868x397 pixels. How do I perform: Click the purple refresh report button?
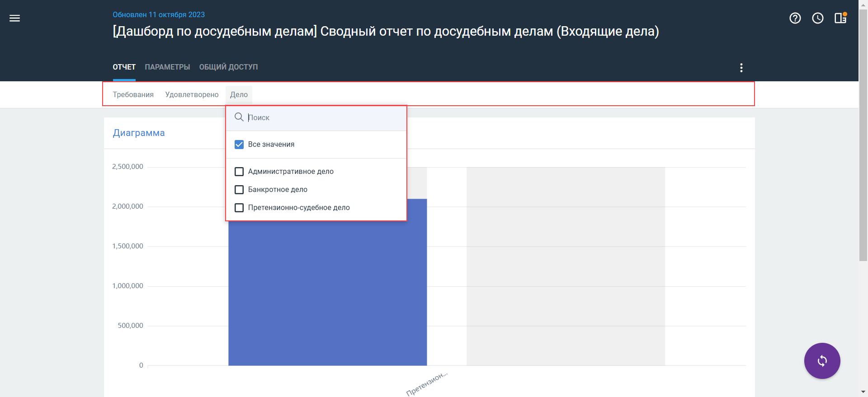(x=822, y=361)
